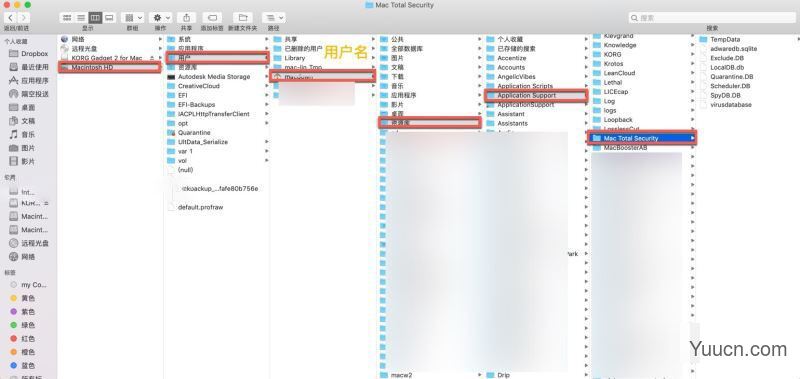Expand the EFI folder chevron
Screen dimensions: 800x379
(266, 95)
